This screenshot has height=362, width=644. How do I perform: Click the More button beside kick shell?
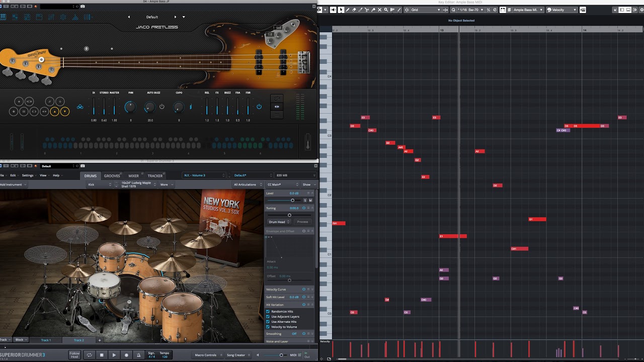[x=166, y=185]
